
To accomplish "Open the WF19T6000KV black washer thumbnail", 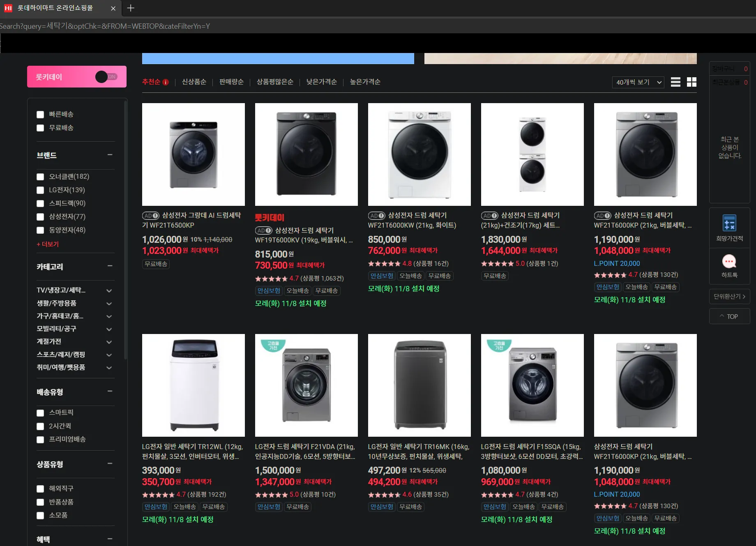I will [307, 154].
